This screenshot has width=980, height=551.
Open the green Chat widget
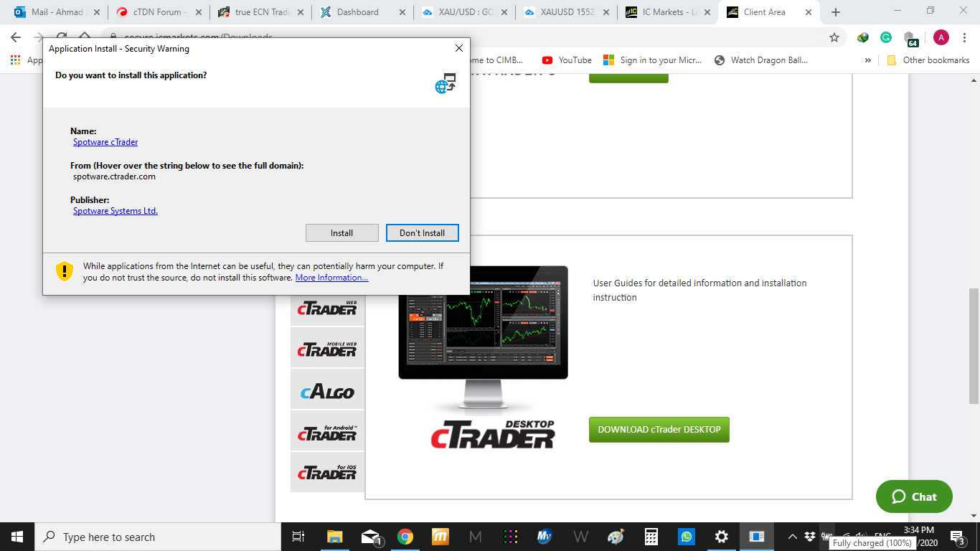(914, 496)
